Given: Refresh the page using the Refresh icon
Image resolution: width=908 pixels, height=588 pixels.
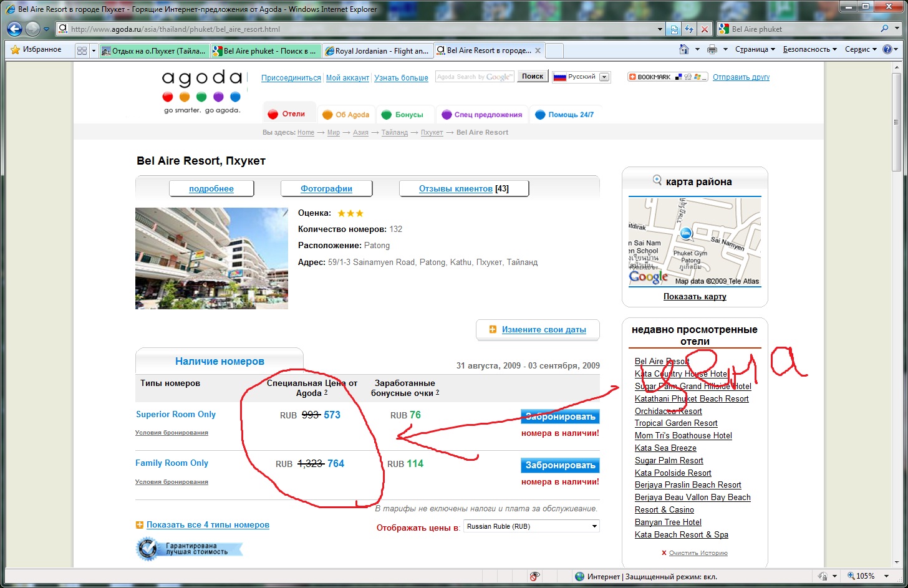Looking at the screenshot, I should (689, 29).
